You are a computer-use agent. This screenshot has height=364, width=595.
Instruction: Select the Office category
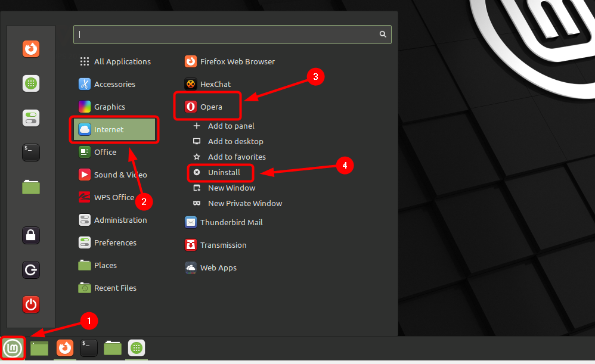pos(115,152)
